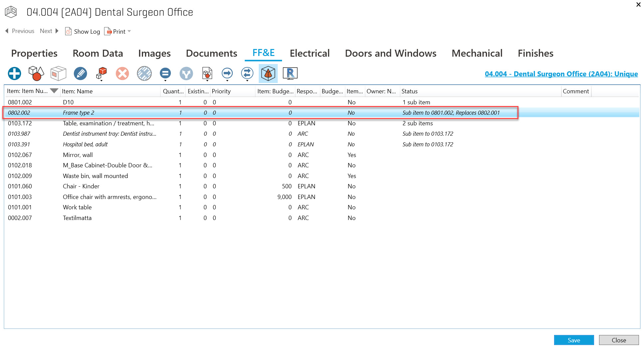The image size is (644, 350).
Task: Sort by Item Number column header
Action: 27,91
